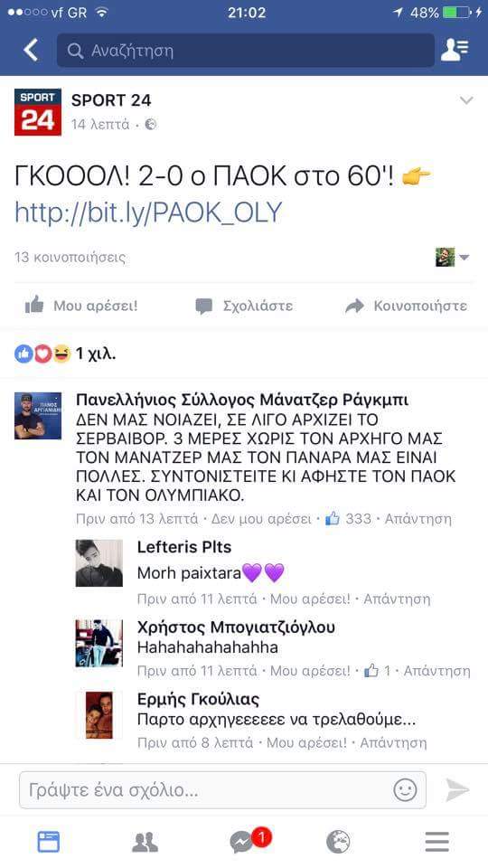
Task: Tap Σχολιάστε to comment on post
Action: tap(244, 307)
